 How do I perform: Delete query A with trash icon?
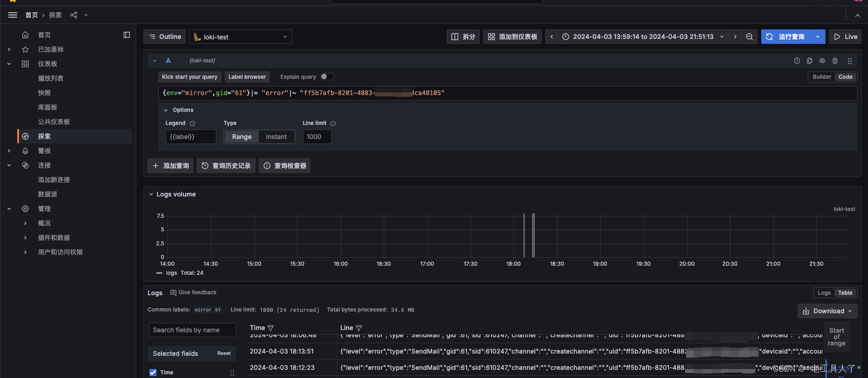coord(835,61)
